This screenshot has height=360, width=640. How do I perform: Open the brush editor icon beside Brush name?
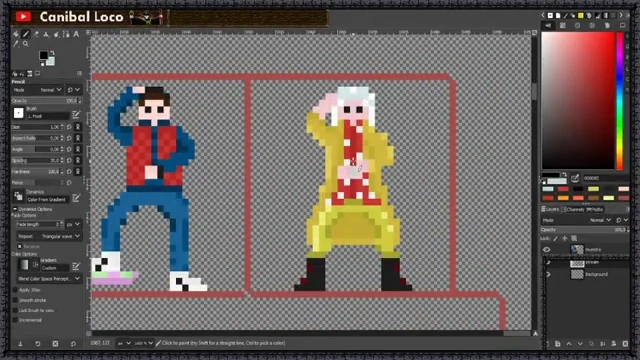pyautogui.click(x=76, y=115)
